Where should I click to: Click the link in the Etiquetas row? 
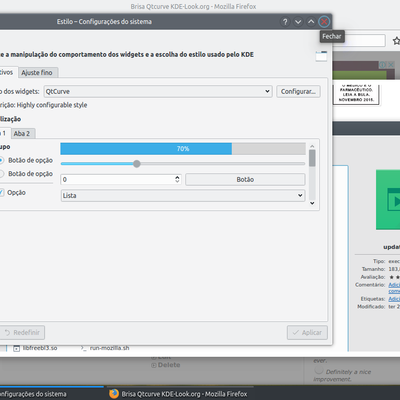point(394,299)
